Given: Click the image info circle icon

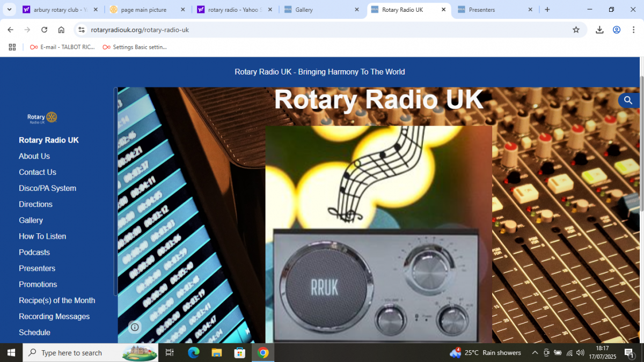Looking at the screenshot, I should [135, 327].
